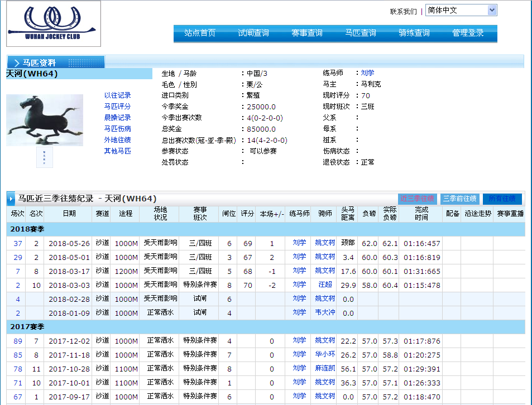Click jockey 韦大冲 in the 2018-01-09 row

tap(325, 312)
